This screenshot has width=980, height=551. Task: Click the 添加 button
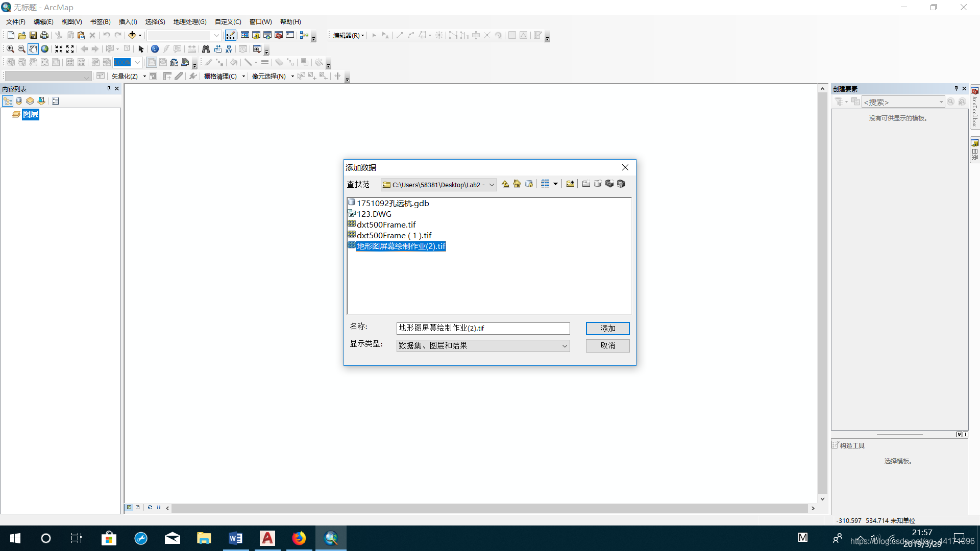(x=607, y=328)
